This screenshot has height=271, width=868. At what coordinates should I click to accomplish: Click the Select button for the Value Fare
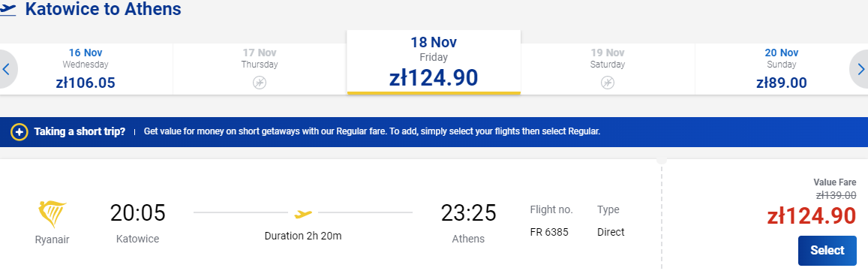[x=827, y=251]
